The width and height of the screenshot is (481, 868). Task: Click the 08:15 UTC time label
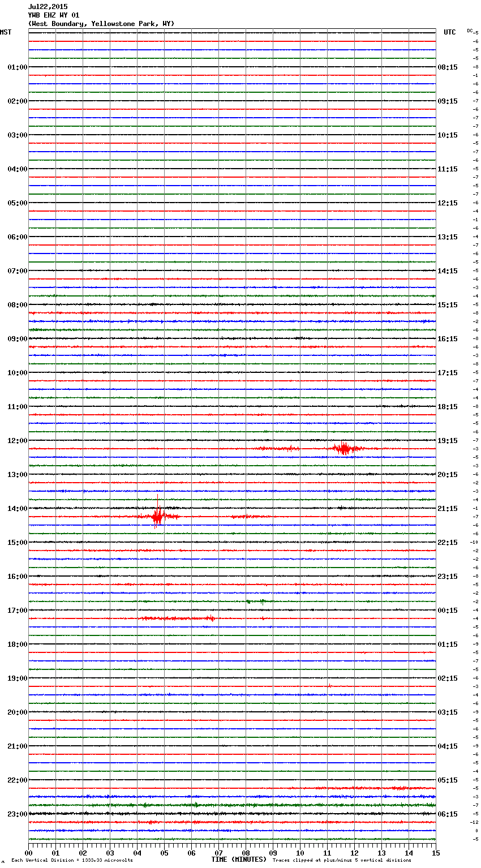point(448,67)
